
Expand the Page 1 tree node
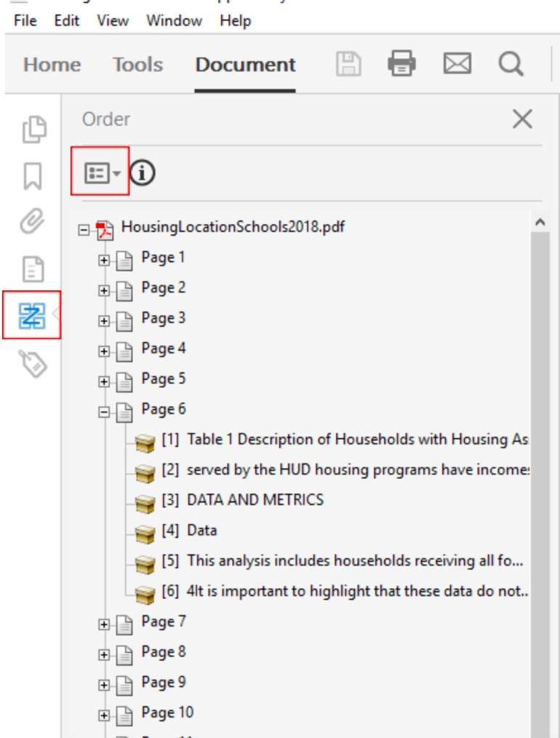coord(103,258)
